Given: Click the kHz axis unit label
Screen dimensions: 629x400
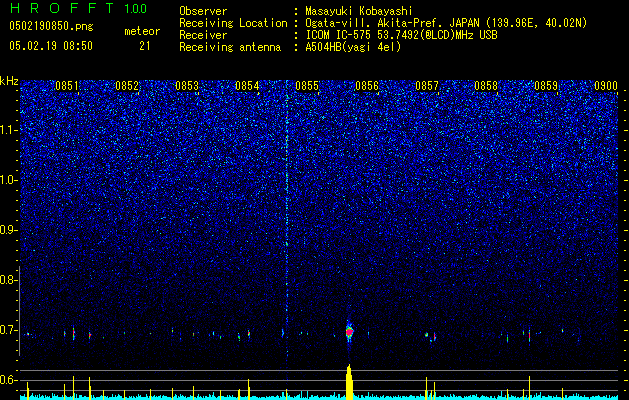Looking at the screenshot, I should click(9, 81).
